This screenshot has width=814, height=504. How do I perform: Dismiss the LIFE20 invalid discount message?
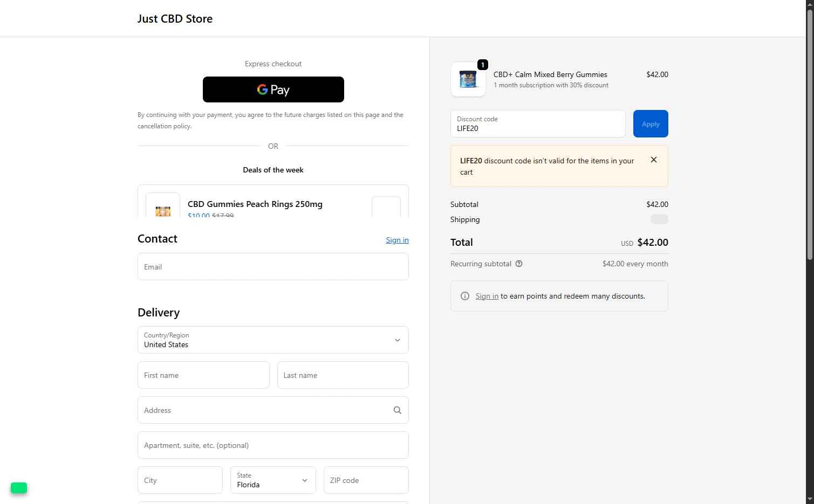pos(653,160)
